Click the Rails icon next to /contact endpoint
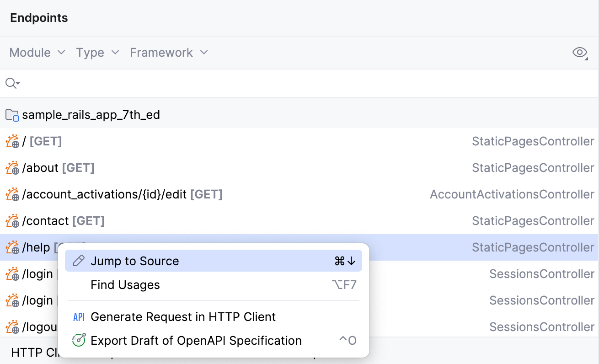599x364 pixels. [x=12, y=220]
